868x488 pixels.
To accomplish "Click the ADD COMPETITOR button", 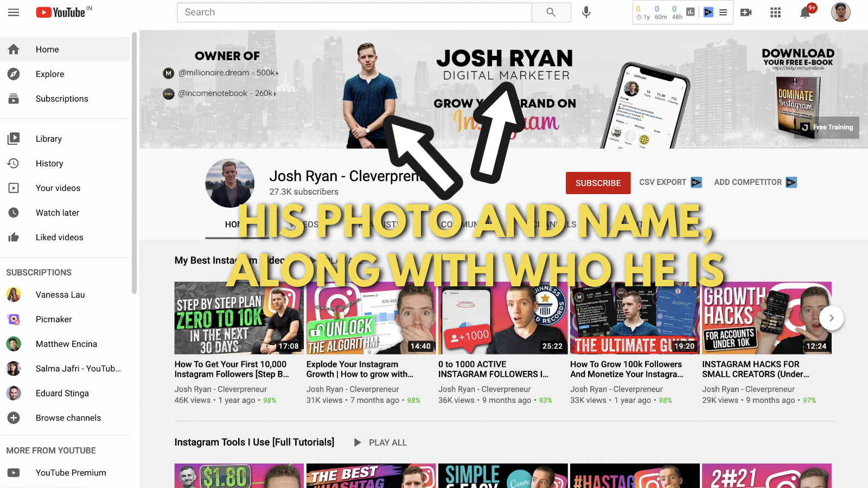I will (755, 182).
